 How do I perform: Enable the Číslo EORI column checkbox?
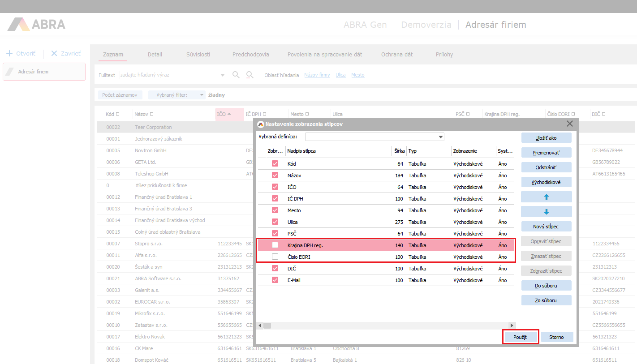[x=275, y=257]
